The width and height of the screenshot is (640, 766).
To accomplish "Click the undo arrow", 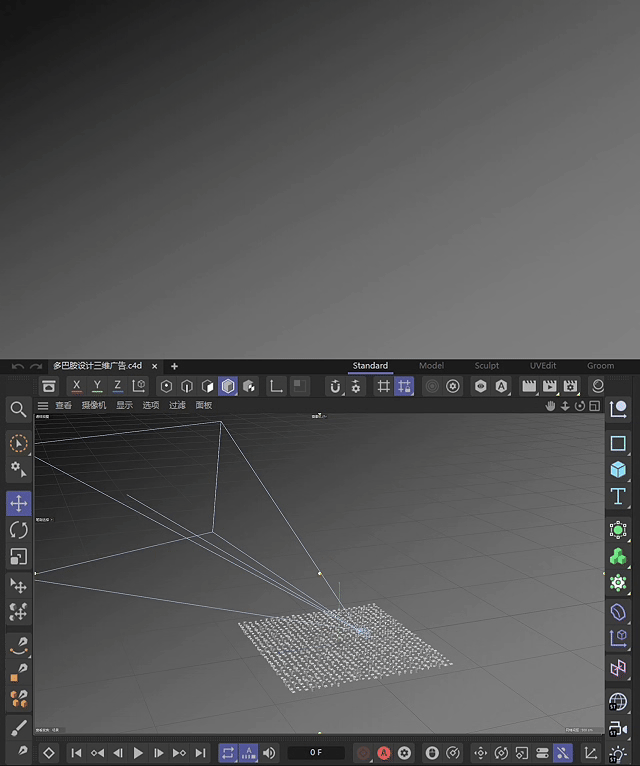I will pyautogui.click(x=18, y=366).
